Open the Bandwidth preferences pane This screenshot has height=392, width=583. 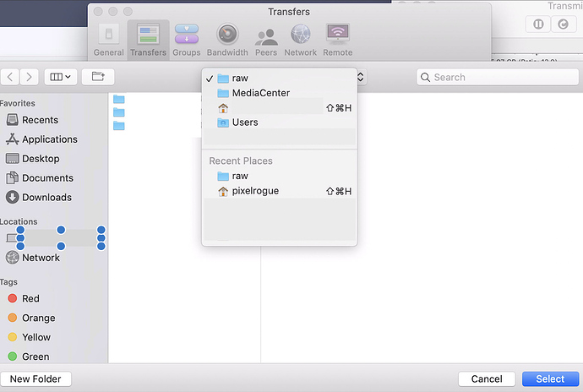tap(227, 39)
